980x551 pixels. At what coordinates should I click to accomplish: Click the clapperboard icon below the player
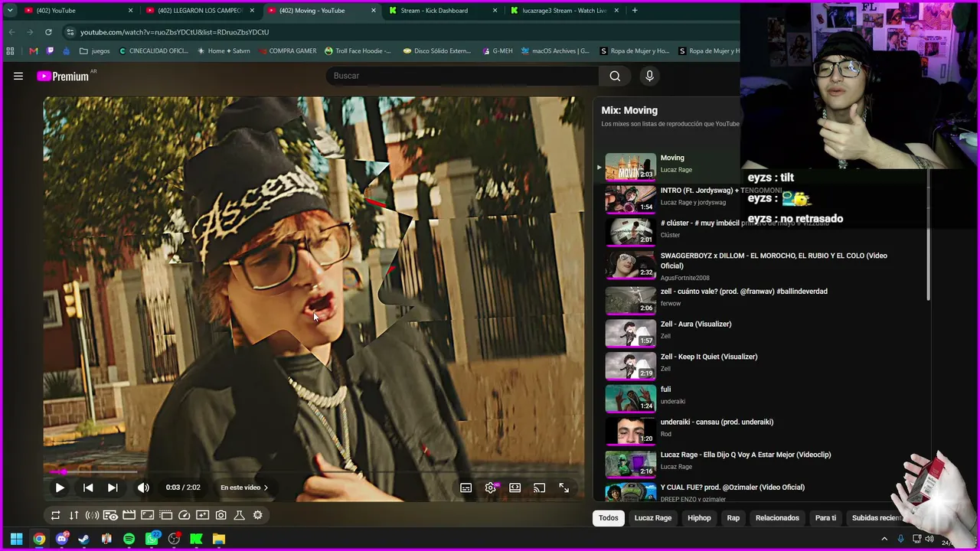129,515
